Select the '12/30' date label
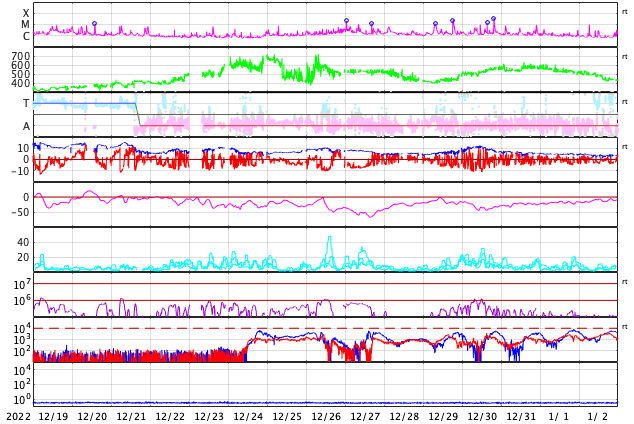Image resolution: width=634 pixels, height=424 pixels. [482, 417]
